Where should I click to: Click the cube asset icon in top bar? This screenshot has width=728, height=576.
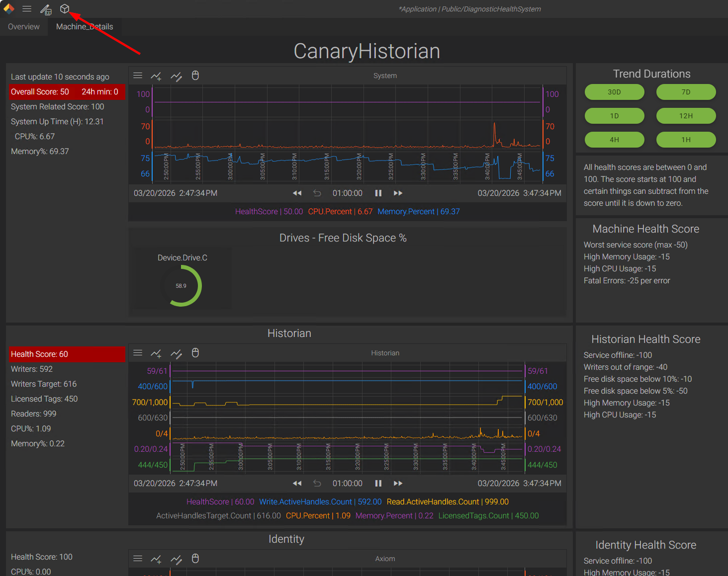point(65,9)
